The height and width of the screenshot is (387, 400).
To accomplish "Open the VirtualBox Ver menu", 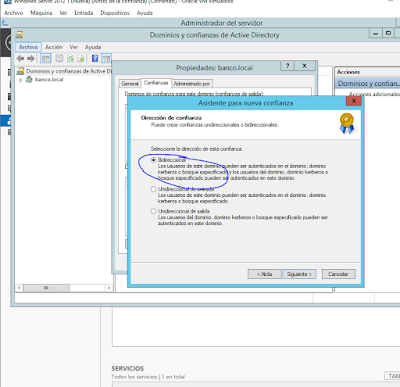I will 63,13.
